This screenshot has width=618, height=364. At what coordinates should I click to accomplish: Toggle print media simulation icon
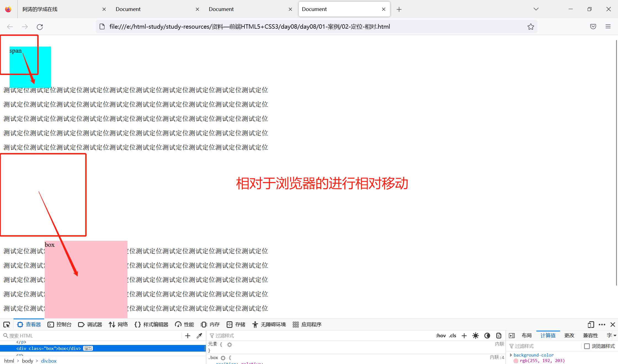[499, 336]
